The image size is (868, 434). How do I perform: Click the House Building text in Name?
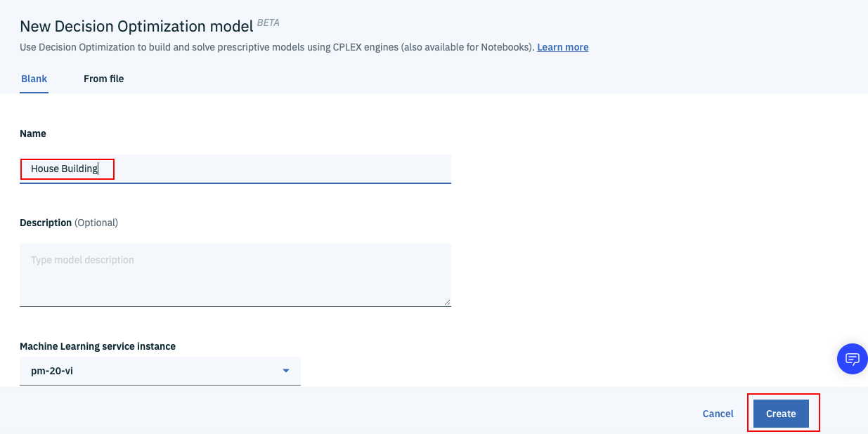point(64,169)
